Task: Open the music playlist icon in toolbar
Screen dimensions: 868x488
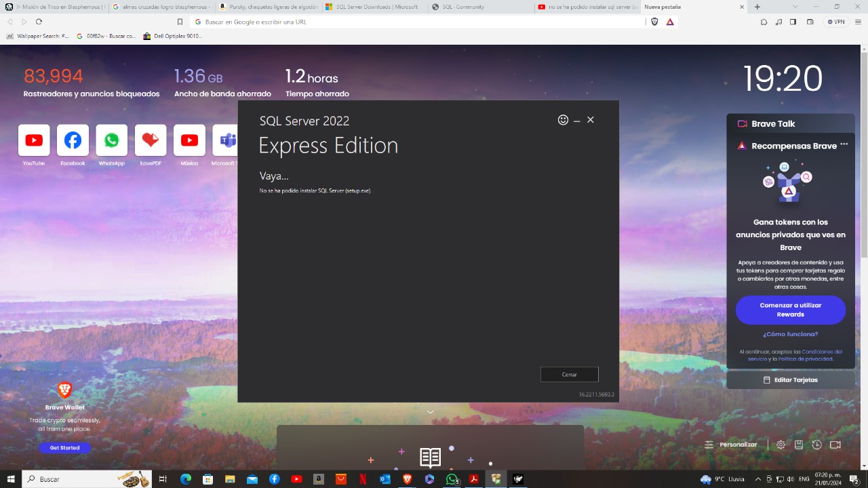Action: pyautogui.click(x=778, y=22)
